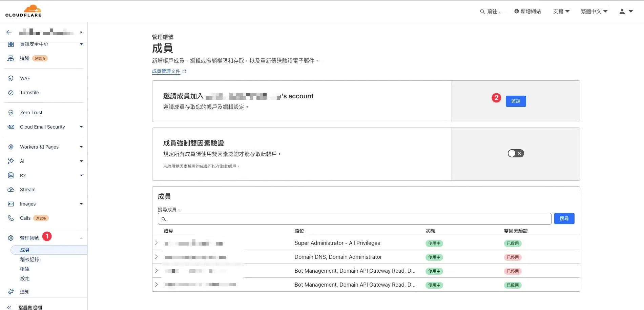Click the Cloudflare logo
Viewport: 644px width, 310px height.
[x=23, y=11]
